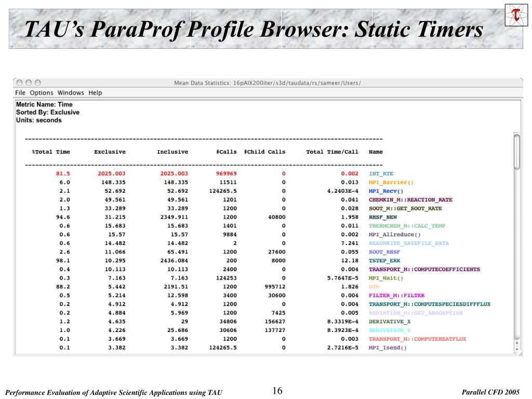Click the ParaProf window close button

[20, 83]
